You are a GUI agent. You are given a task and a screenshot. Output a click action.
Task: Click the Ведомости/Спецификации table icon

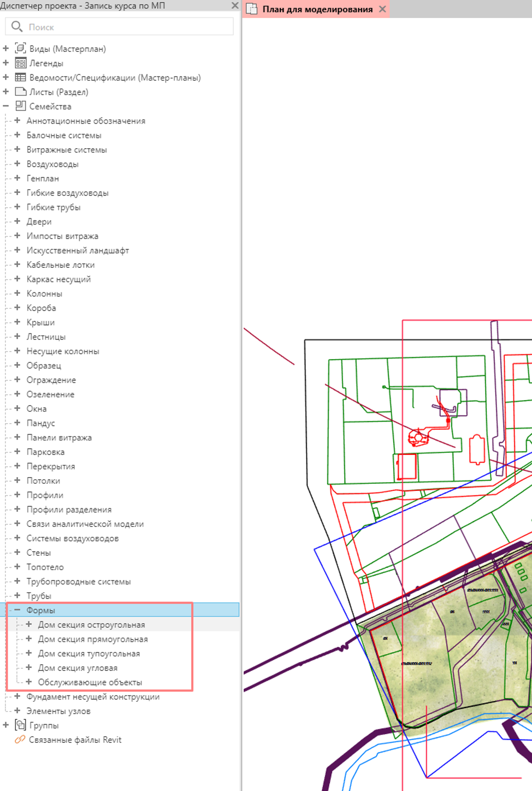20,77
